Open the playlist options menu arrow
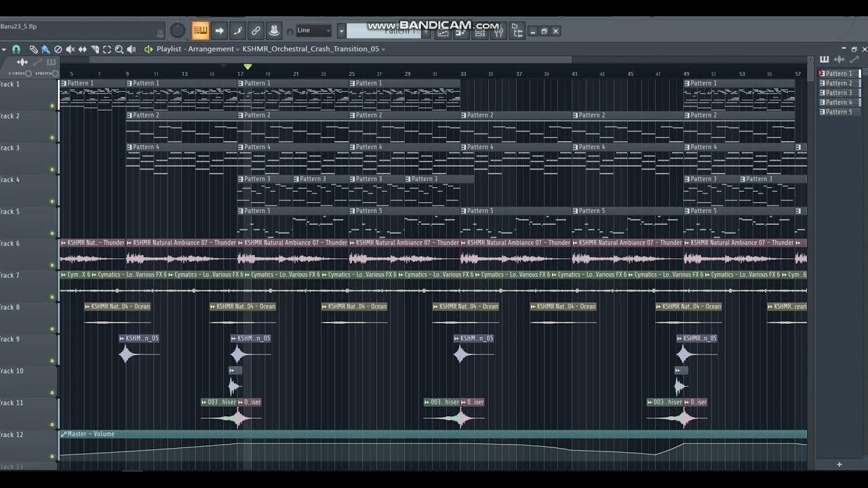Screen dimensions: 868x488 tap(3, 49)
